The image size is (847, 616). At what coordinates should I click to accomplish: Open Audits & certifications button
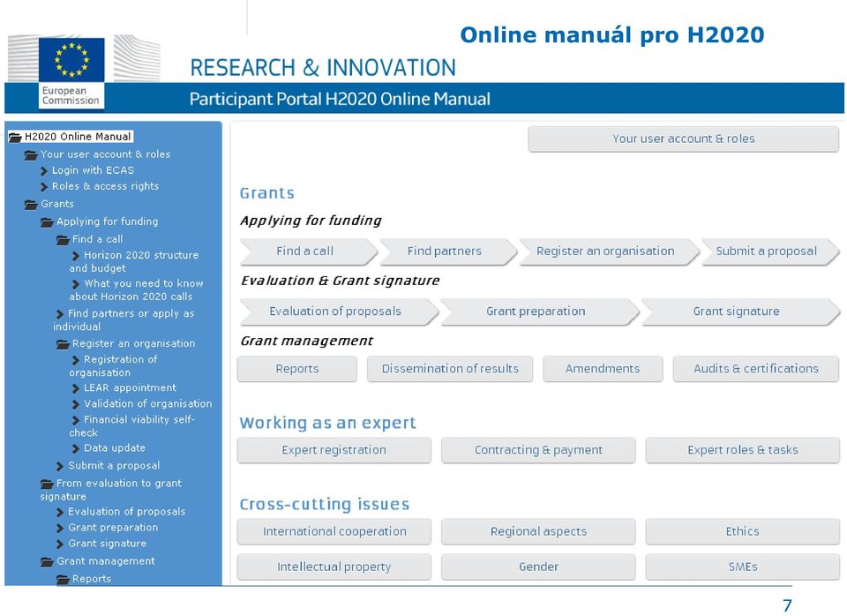tap(756, 369)
